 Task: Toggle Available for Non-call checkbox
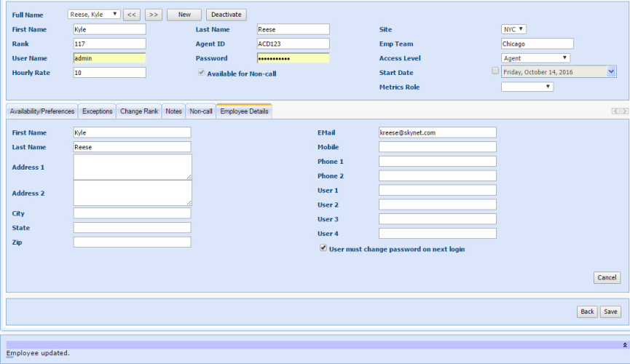pyautogui.click(x=202, y=73)
